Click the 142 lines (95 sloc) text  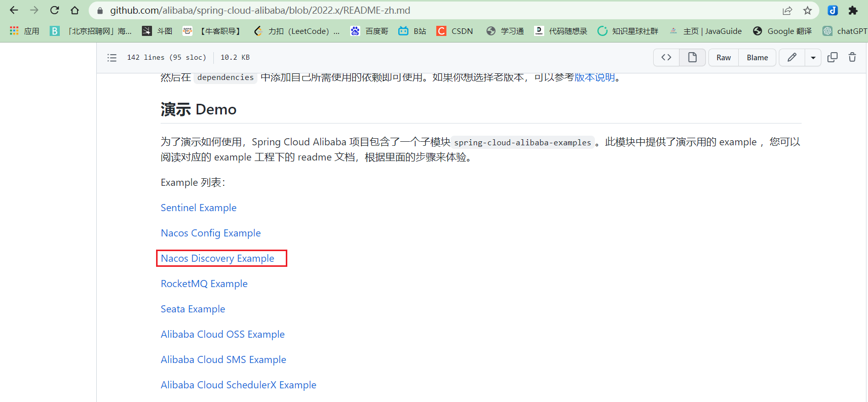coord(167,58)
